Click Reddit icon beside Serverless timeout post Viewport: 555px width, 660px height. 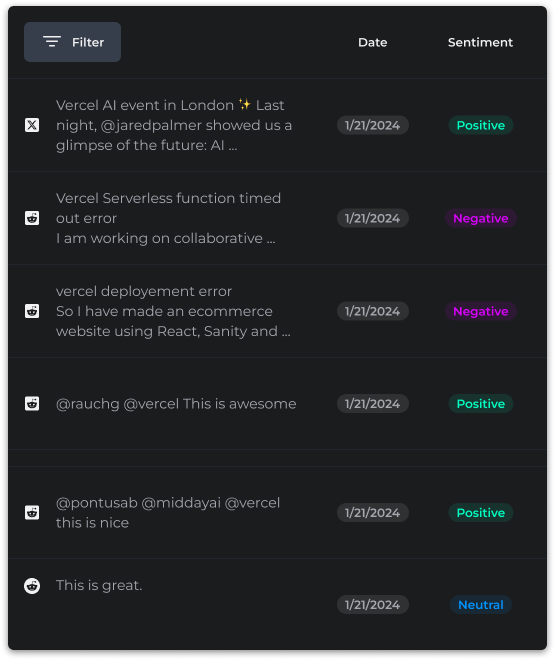(32, 218)
